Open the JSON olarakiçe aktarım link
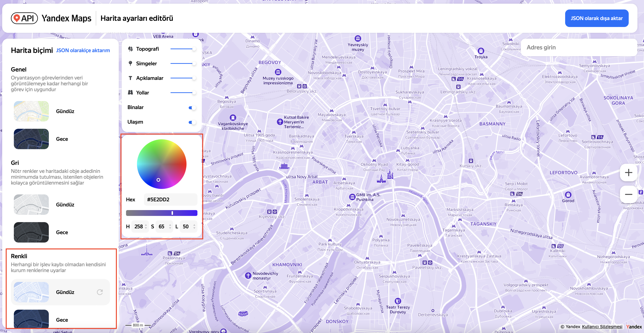Image resolution: width=644 pixels, height=333 pixels. click(x=83, y=50)
